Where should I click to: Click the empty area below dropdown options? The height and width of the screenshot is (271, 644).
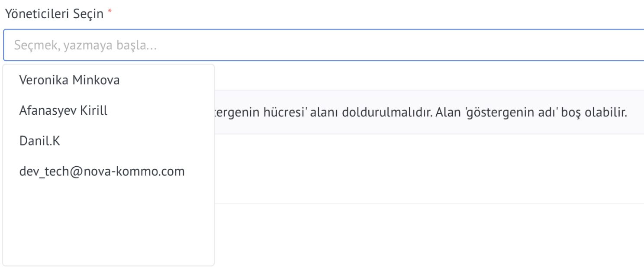(x=108, y=225)
